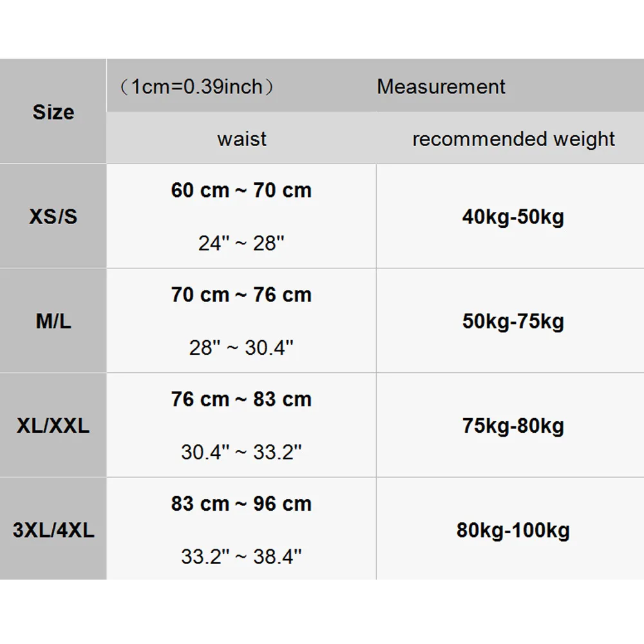Select the XS/S size row label
Image resolution: width=644 pixels, height=644 pixels.
pyautogui.click(x=53, y=216)
